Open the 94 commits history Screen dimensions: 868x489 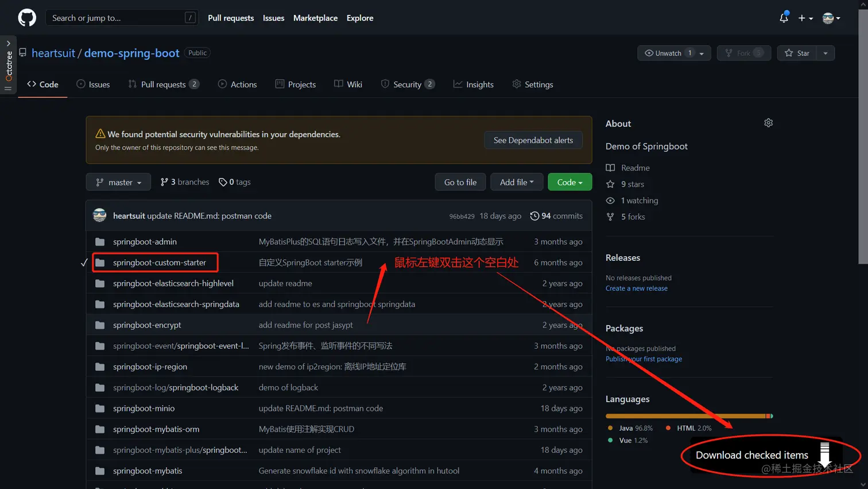[x=556, y=216]
